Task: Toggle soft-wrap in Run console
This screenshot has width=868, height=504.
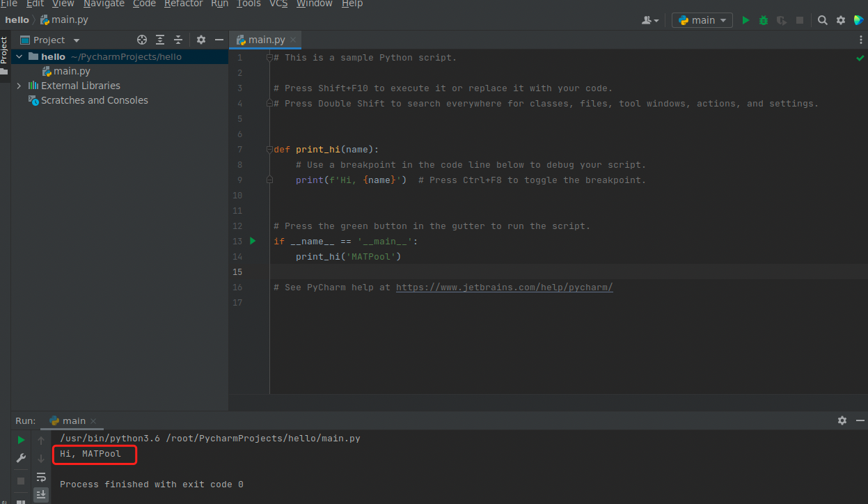Action: [x=41, y=477]
